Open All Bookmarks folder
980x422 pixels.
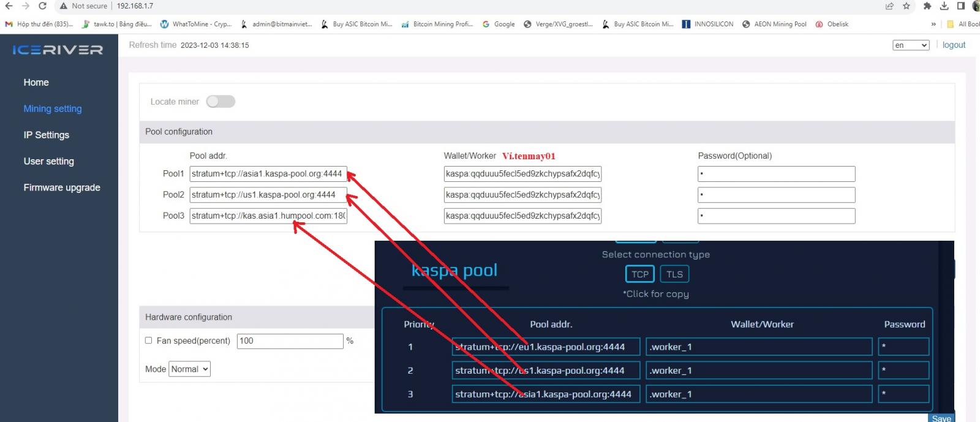963,24
